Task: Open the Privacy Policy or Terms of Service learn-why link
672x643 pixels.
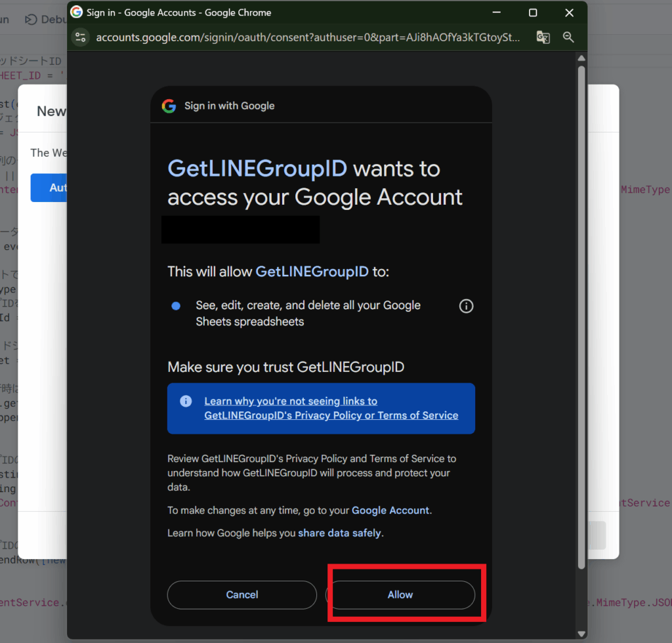Action: click(331, 408)
